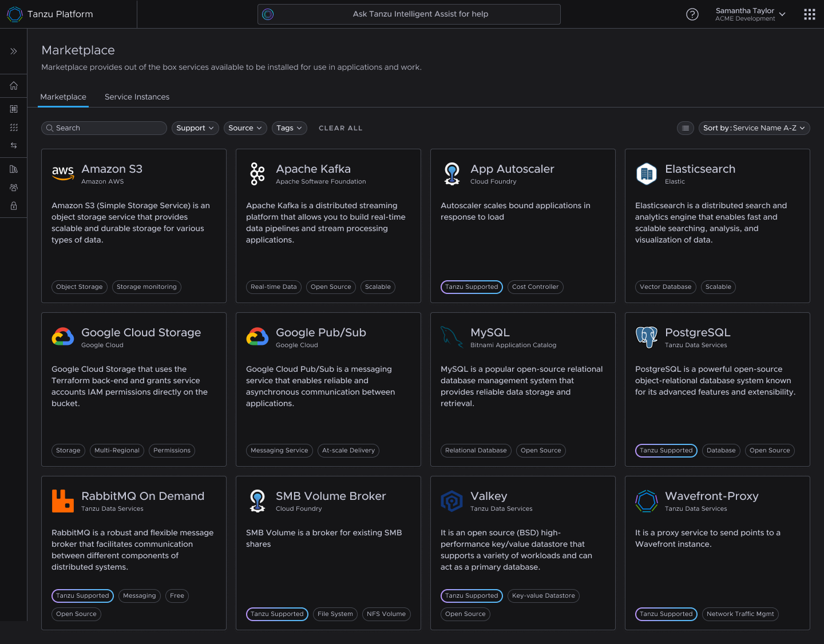Click the Object Storage tag
This screenshot has width=824, height=644.
[x=80, y=287]
